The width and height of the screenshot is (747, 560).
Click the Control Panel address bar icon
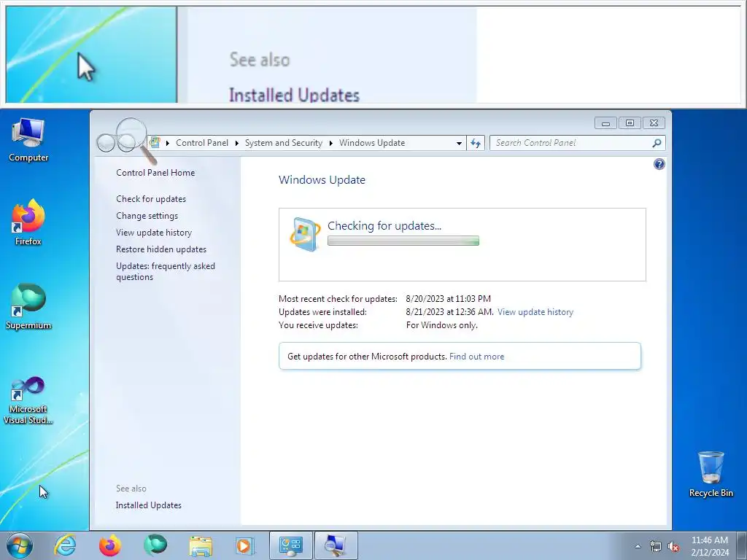coord(155,142)
